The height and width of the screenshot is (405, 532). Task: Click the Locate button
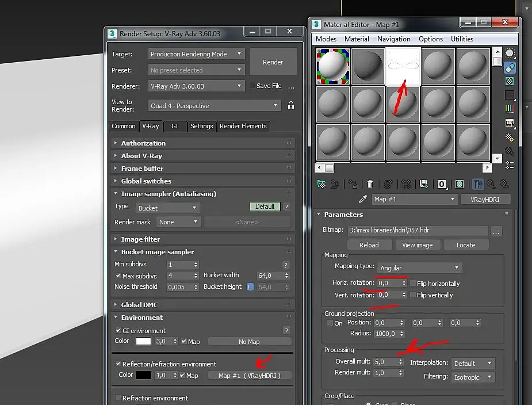[466, 244]
